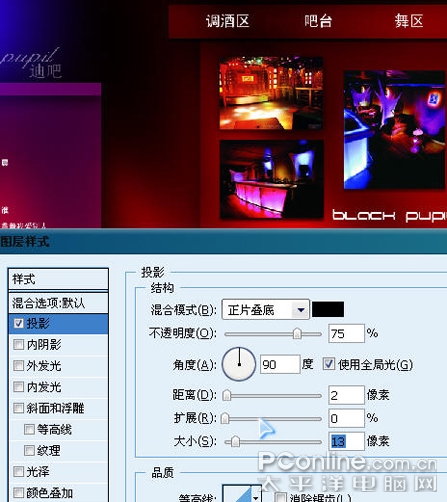The width and height of the screenshot is (447, 502).
Task: Click the pink glowing bar counter photo
Action: coord(272,179)
